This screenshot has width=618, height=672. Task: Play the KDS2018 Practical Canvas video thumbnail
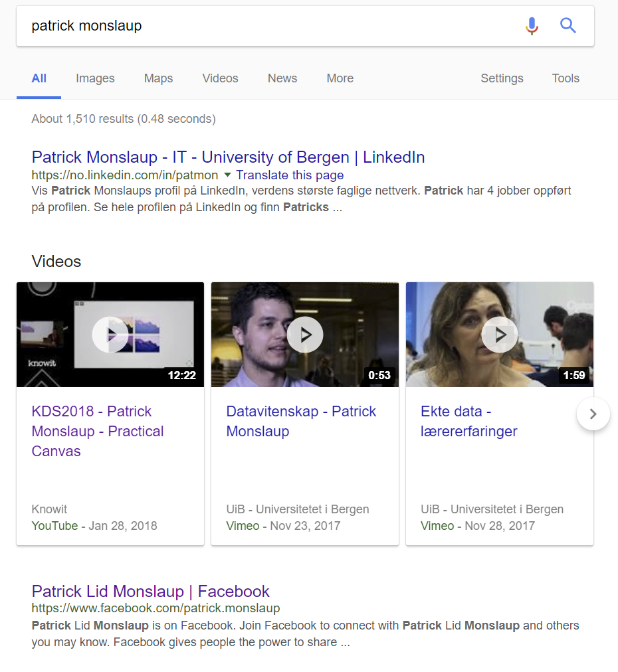pyautogui.click(x=110, y=335)
